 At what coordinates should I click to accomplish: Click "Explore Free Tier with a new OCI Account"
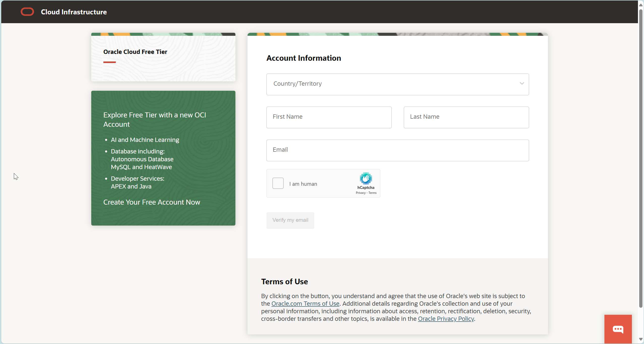[x=155, y=119]
